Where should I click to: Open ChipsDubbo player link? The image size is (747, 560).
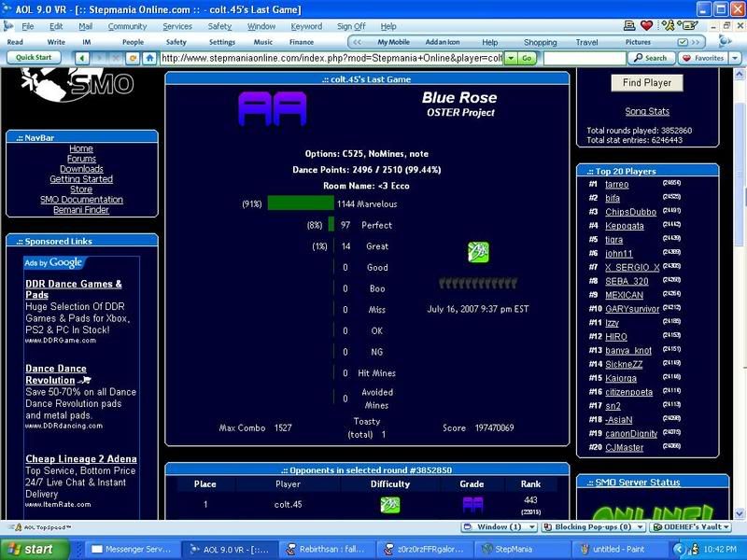pyautogui.click(x=631, y=212)
